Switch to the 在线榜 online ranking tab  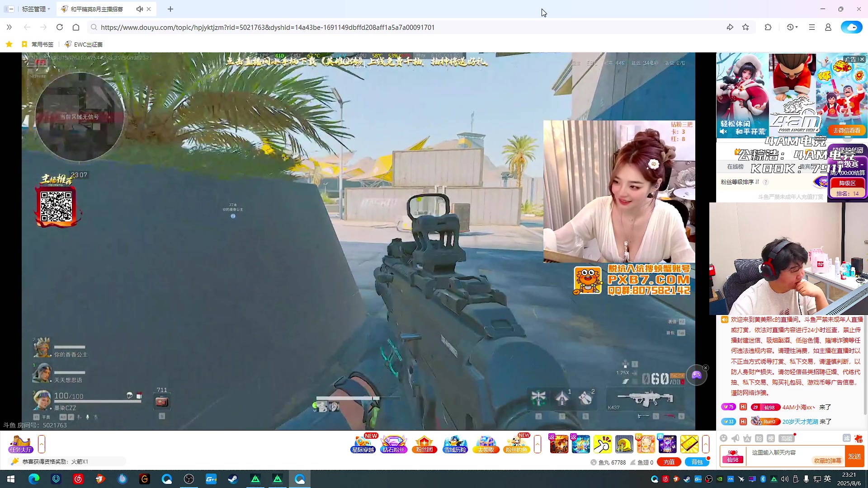pos(735,167)
